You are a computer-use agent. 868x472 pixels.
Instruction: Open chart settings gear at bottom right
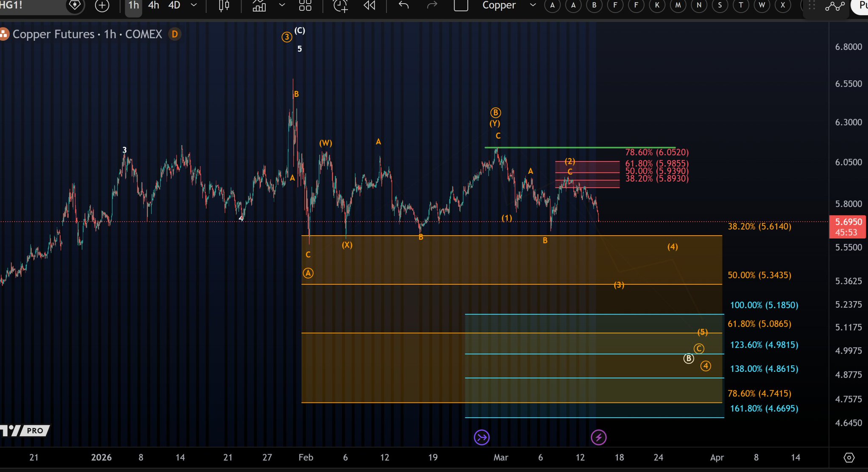(x=849, y=458)
